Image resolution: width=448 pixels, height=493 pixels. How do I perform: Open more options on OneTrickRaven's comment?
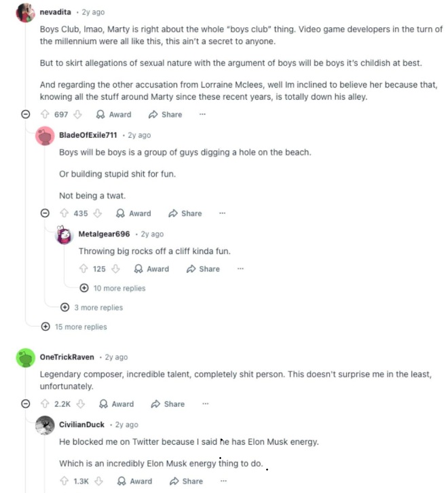[206, 403]
